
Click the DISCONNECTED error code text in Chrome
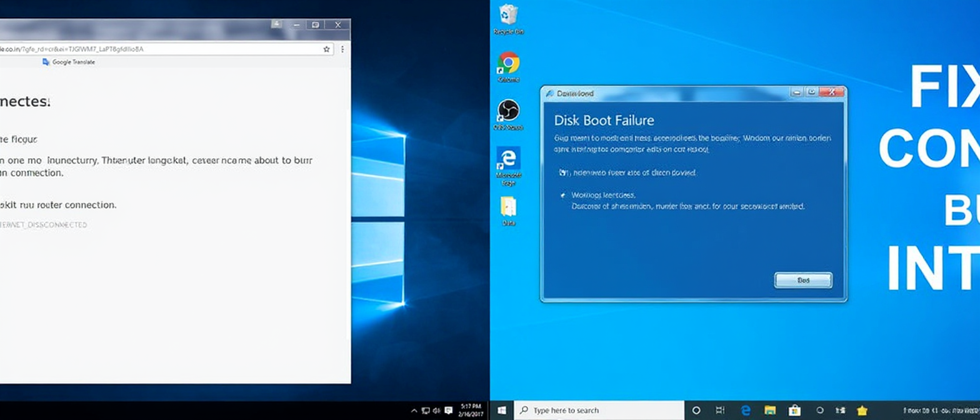coord(44,224)
